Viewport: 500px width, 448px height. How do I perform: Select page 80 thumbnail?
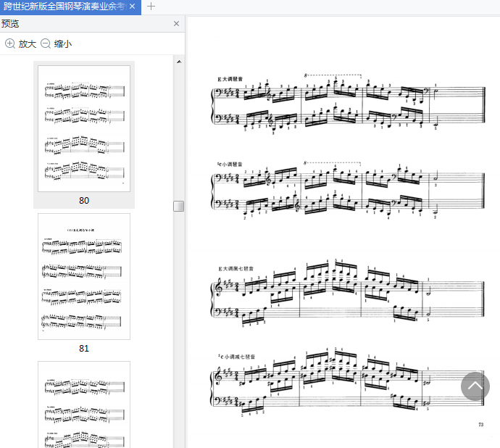tap(84, 128)
